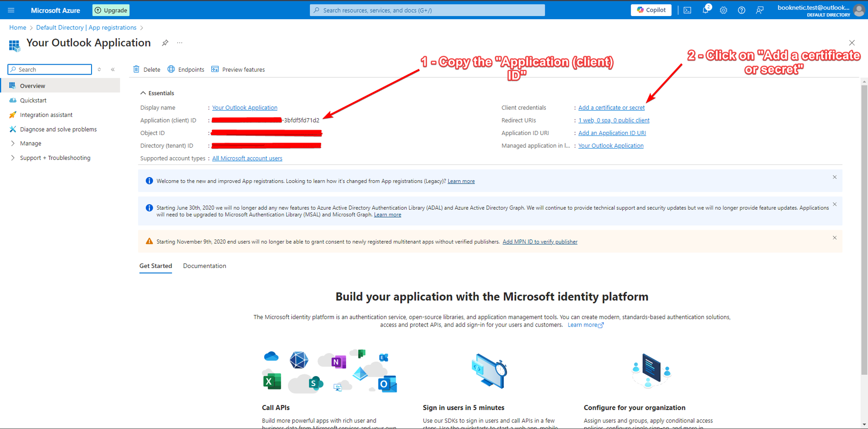Open the account avatar menu
868x429 pixels.
pyautogui.click(x=859, y=10)
